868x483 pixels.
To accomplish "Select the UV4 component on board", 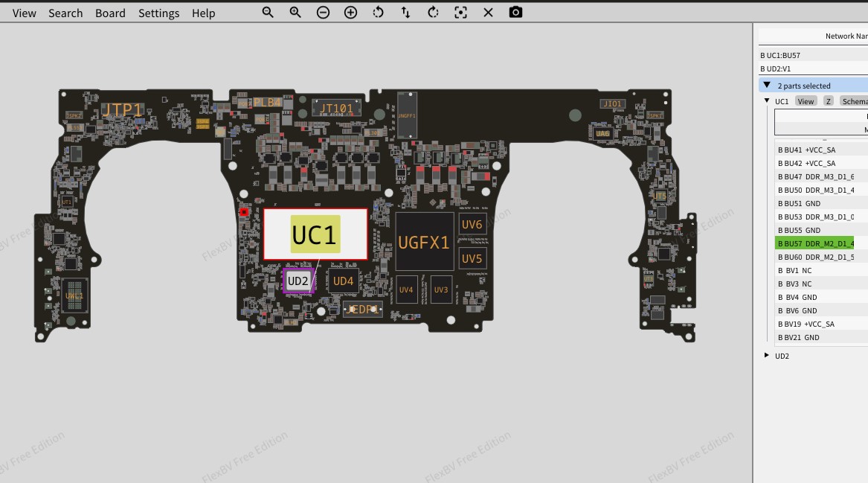I will click(406, 290).
